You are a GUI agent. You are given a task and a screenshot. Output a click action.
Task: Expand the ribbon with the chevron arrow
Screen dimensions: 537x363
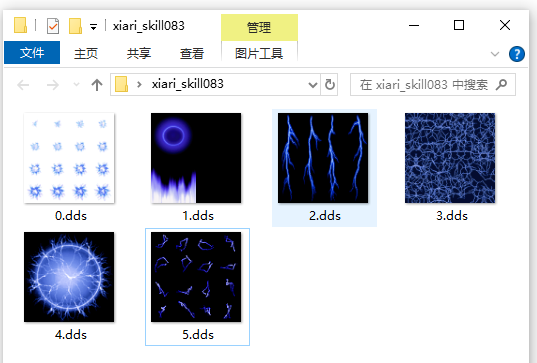[x=495, y=54]
